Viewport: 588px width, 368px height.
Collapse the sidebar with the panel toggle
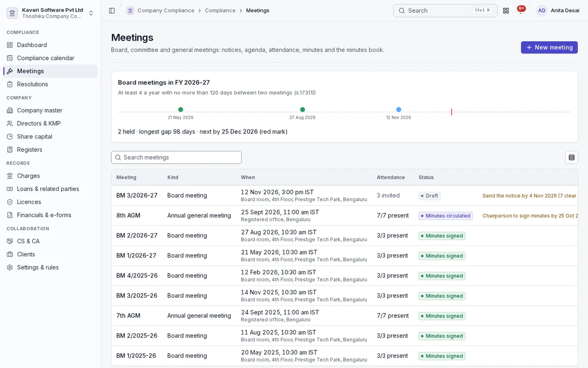(x=112, y=10)
